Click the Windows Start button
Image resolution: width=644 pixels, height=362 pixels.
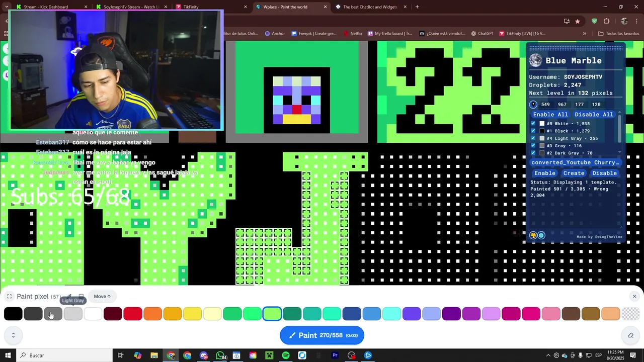[x=8, y=355]
